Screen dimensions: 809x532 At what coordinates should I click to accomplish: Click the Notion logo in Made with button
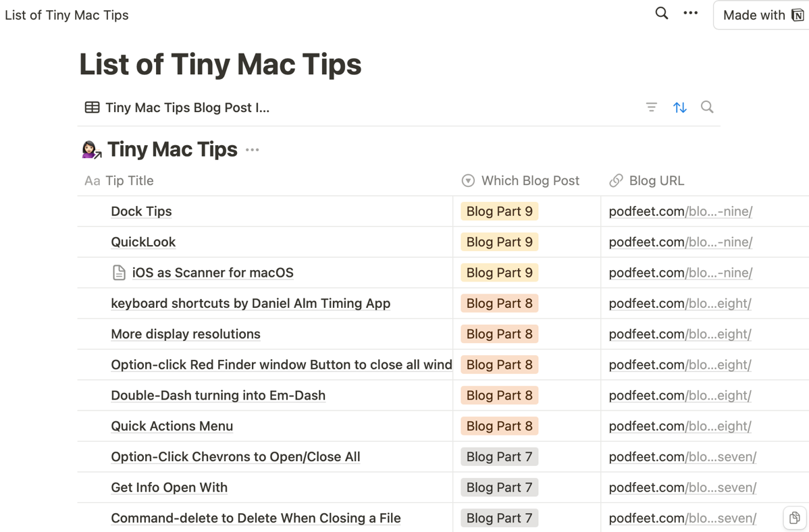pos(798,15)
